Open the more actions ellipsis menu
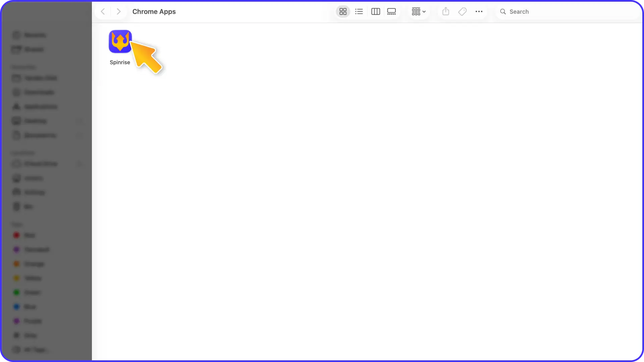 click(479, 12)
